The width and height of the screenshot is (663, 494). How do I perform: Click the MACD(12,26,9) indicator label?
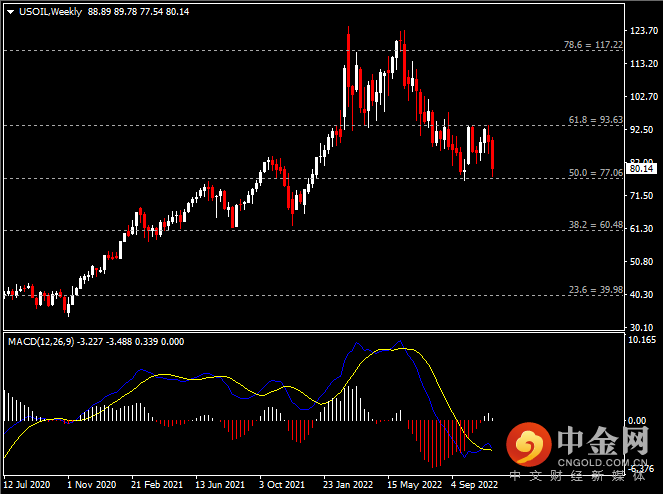click(x=40, y=342)
